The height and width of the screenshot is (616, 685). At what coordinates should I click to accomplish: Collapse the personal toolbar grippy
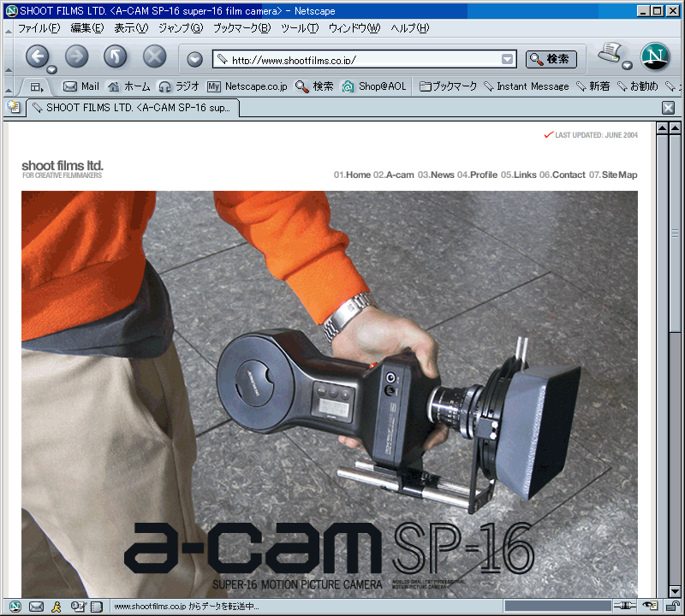click(9, 86)
